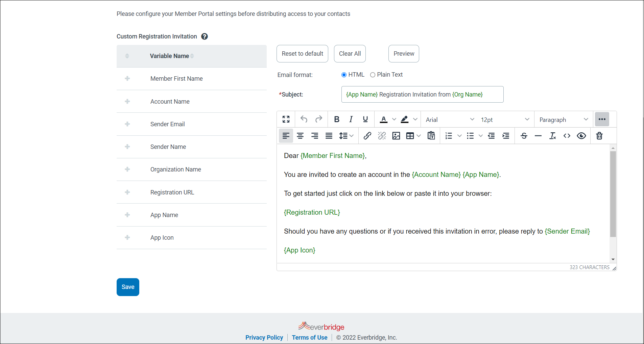Insert a link using the link icon
644x344 pixels.
point(367,136)
